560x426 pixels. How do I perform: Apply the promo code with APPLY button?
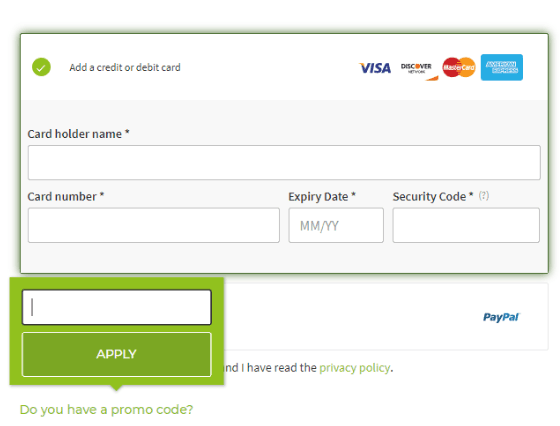(117, 354)
